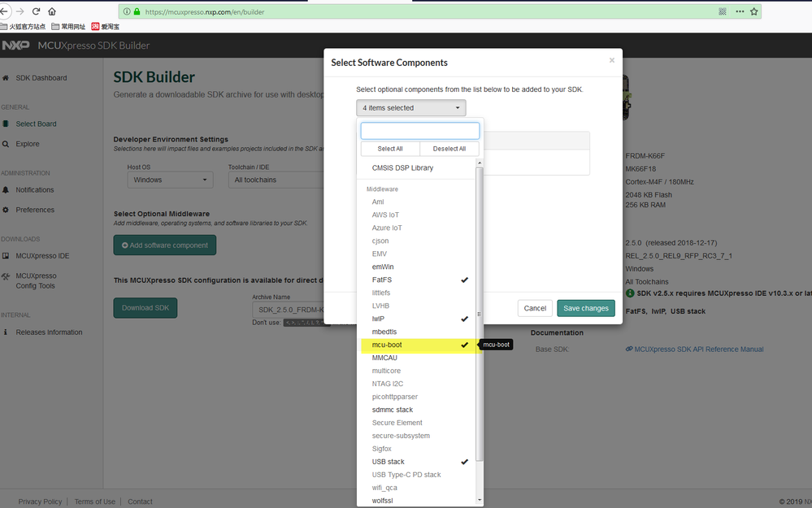Open SDK Dashboard in the sidebar
Screen dimensions: 812x508
41,78
